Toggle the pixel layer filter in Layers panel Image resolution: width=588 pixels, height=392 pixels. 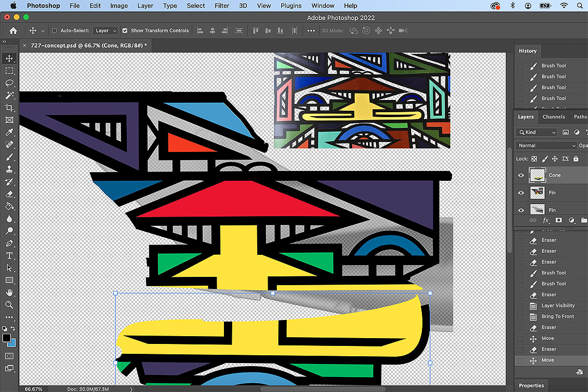(565, 132)
